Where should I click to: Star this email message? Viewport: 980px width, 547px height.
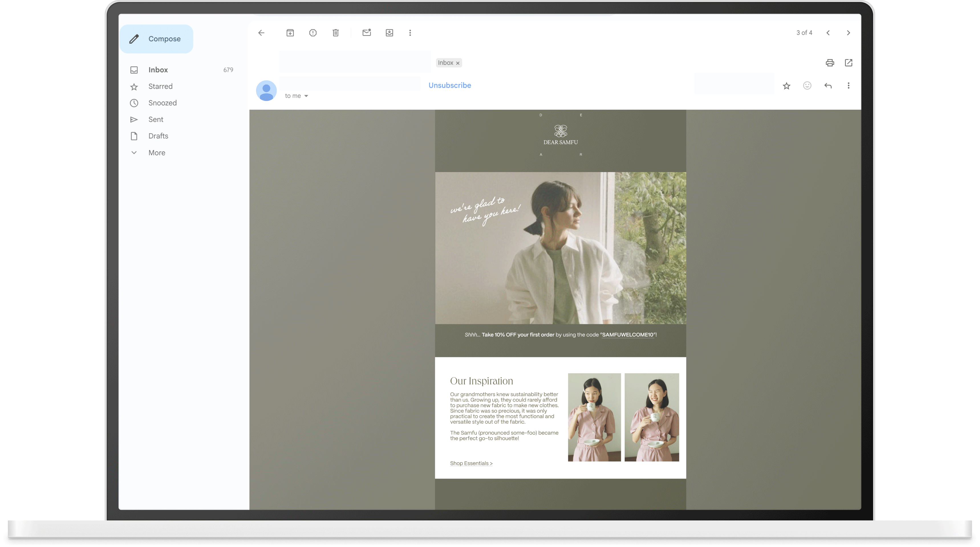click(786, 86)
